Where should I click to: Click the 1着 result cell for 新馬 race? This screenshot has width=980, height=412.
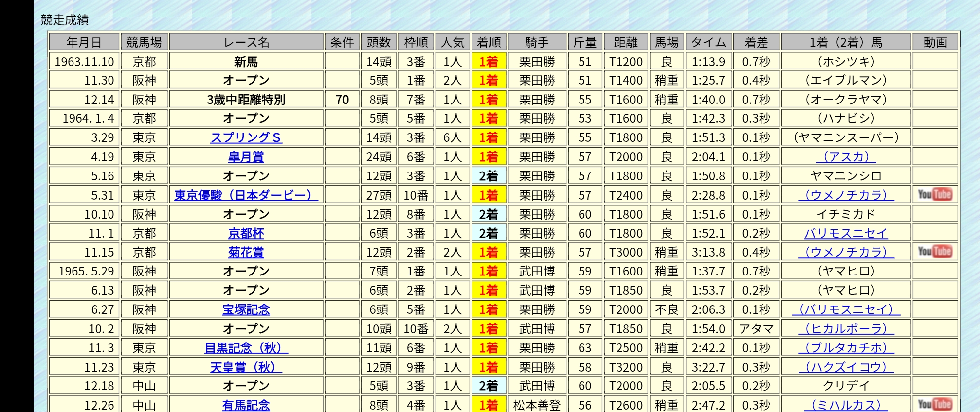tap(489, 62)
